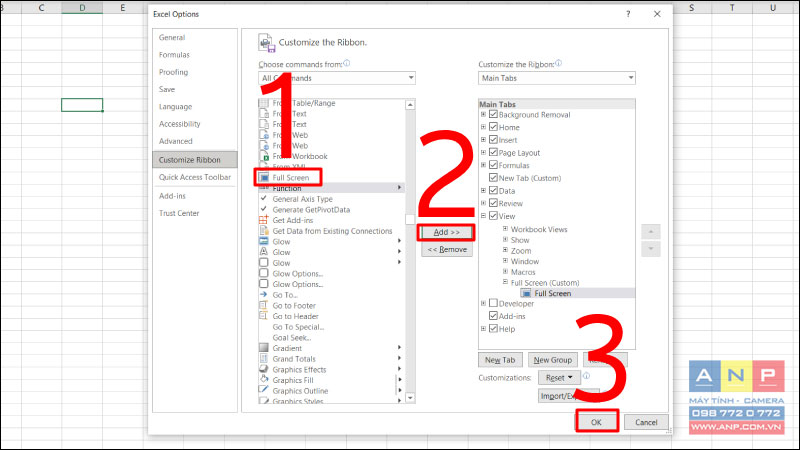
Task: Open the Proofing options category
Action: pos(173,72)
